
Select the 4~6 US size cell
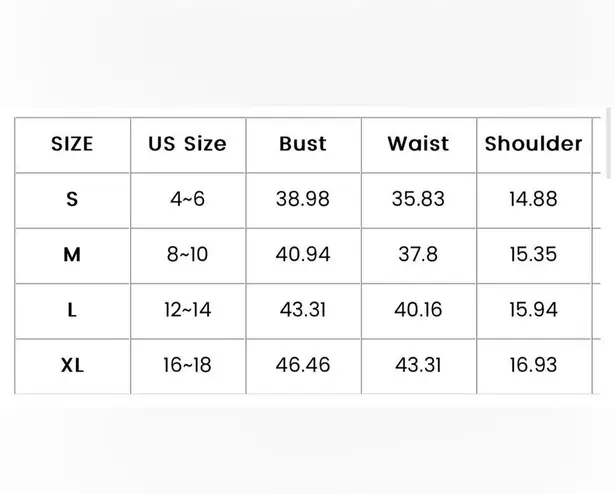pos(188,199)
